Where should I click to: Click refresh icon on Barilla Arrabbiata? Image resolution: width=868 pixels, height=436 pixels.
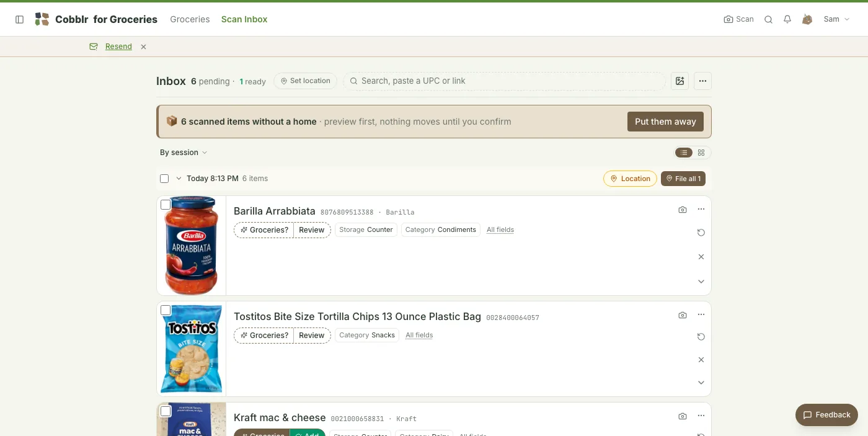(x=701, y=233)
